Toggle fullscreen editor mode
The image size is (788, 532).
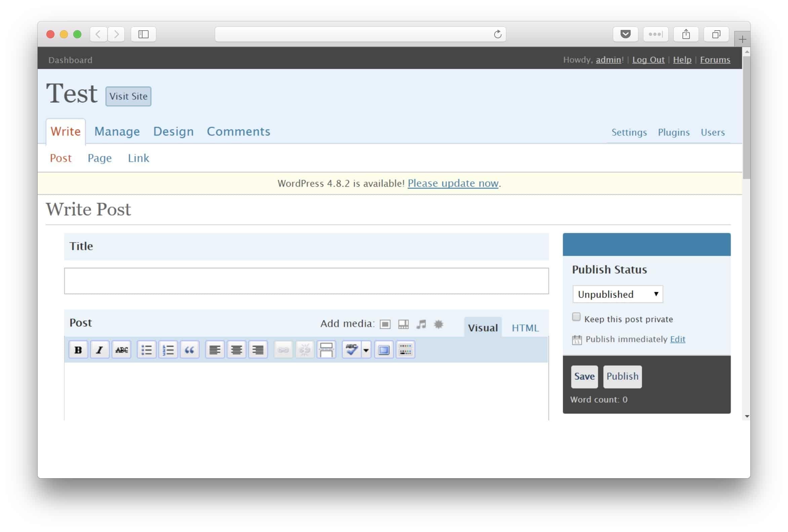pos(384,349)
